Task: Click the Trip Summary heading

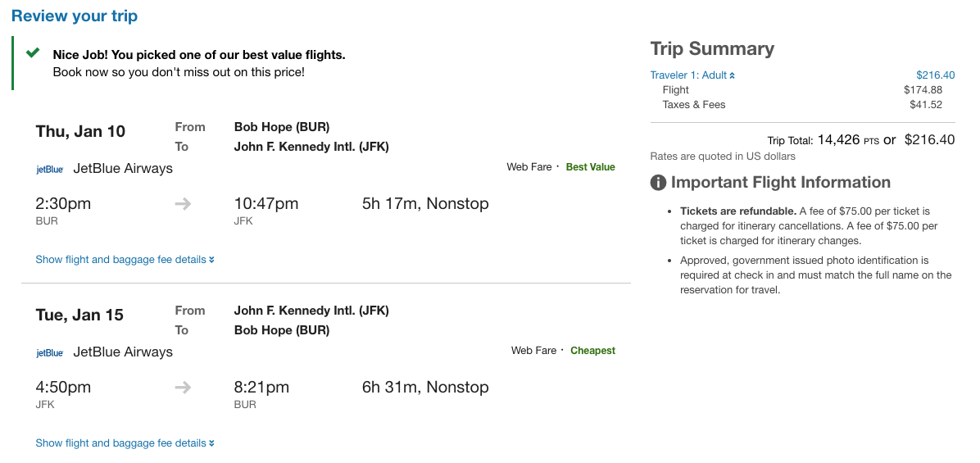Action: 712,49
